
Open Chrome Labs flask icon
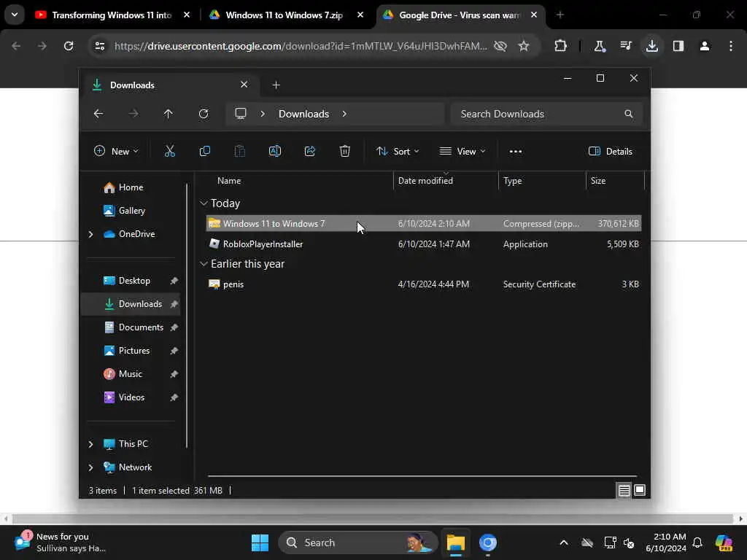[600, 46]
